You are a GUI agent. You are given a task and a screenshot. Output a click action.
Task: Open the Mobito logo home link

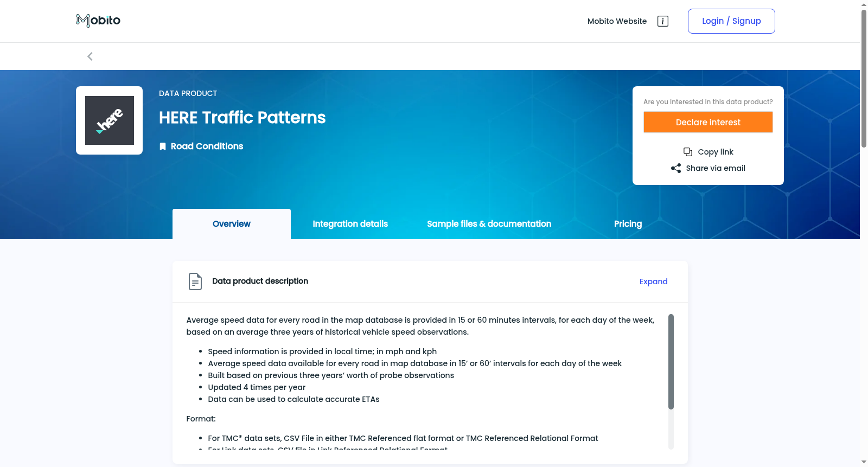(x=98, y=21)
